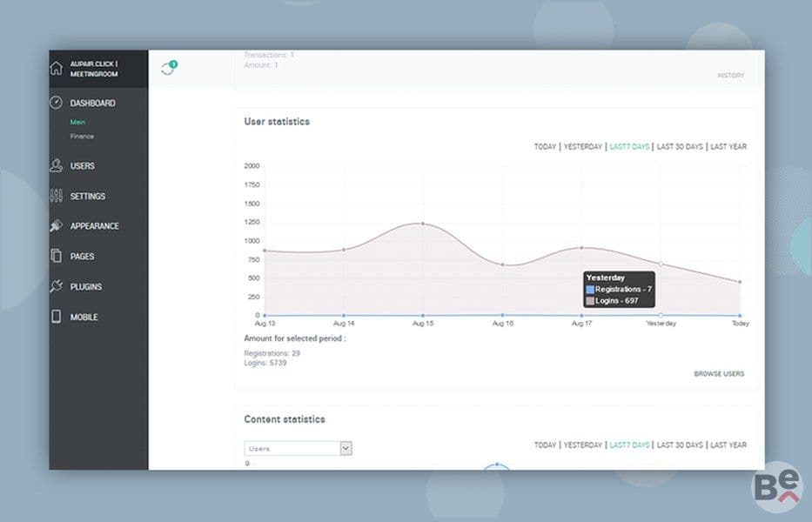Show Yesterday in Content statistics
This screenshot has height=522, width=812.
point(582,445)
